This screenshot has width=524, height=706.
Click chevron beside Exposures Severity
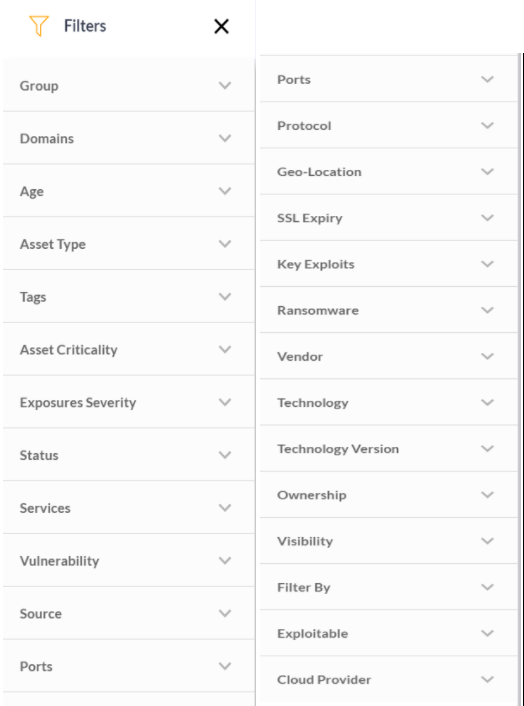pos(225,402)
